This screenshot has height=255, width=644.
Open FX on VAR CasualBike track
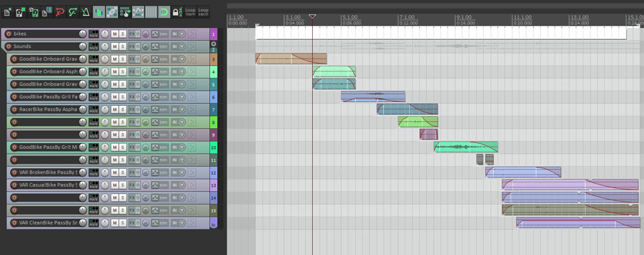132,186
